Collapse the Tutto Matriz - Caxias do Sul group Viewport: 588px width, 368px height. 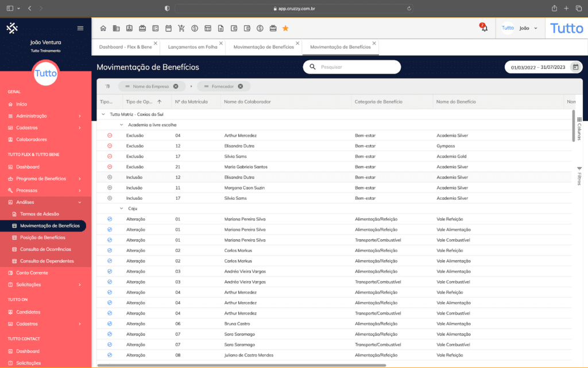103,114
